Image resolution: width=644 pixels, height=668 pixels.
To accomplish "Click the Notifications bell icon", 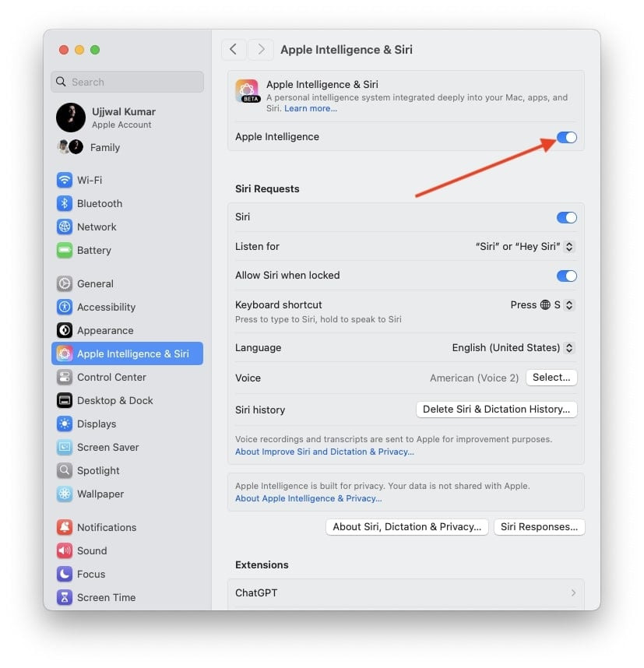I will [65, 527].
